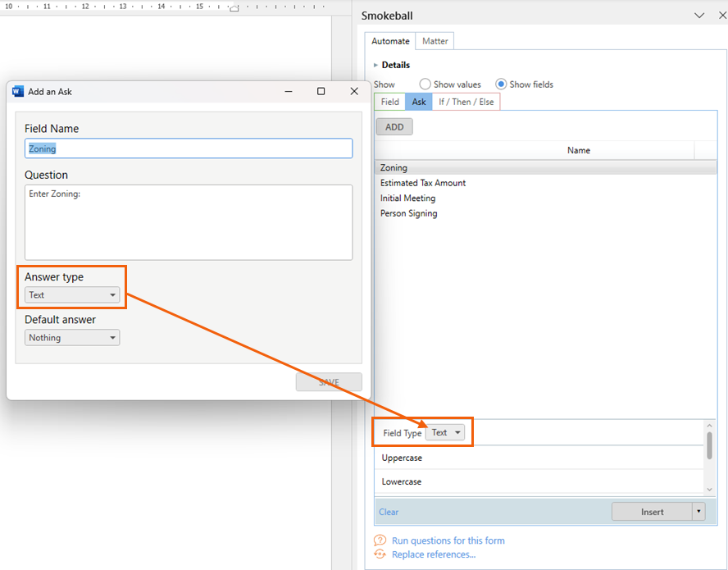Select Person Signing in the list
This screenshot has height=570, width=728.
coord(545,213)
